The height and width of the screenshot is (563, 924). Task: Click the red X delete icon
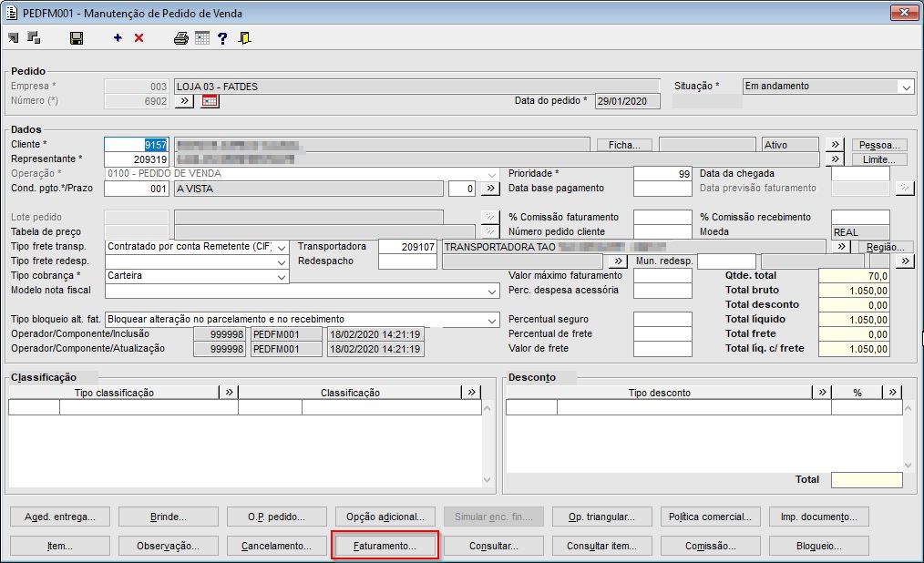[x=139, y=38]
